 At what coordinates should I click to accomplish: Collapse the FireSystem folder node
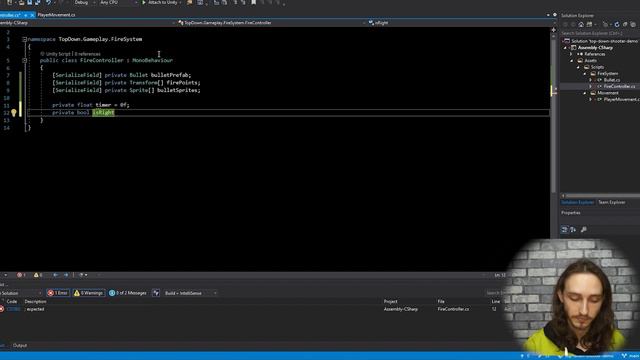585,74
